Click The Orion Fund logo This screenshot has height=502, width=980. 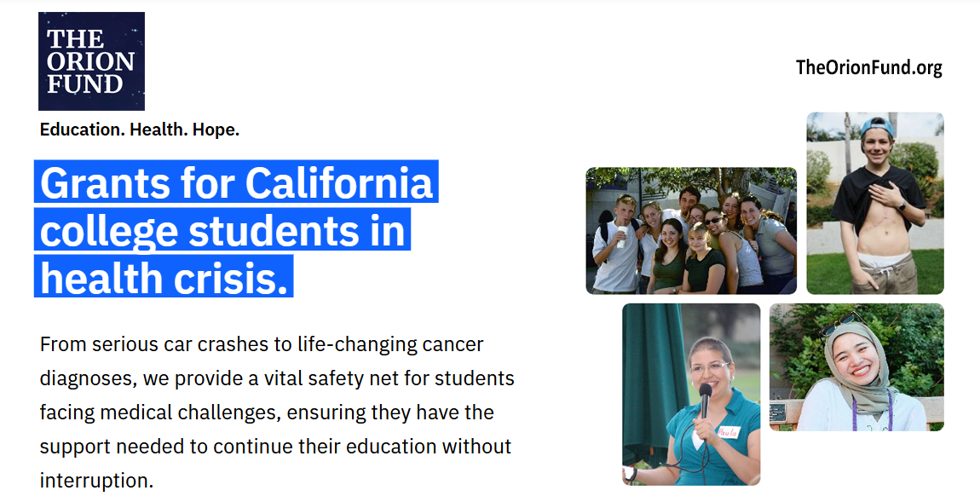click(91, 61)
